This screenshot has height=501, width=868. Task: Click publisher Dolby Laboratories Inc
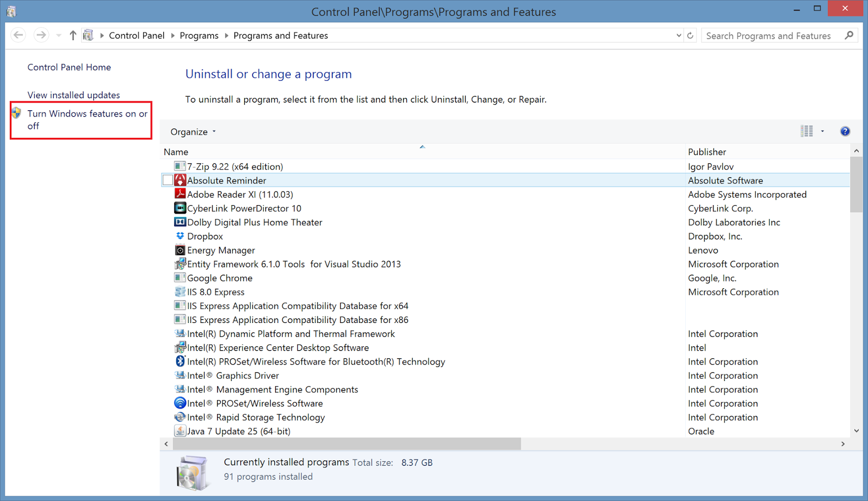[734, 223]
